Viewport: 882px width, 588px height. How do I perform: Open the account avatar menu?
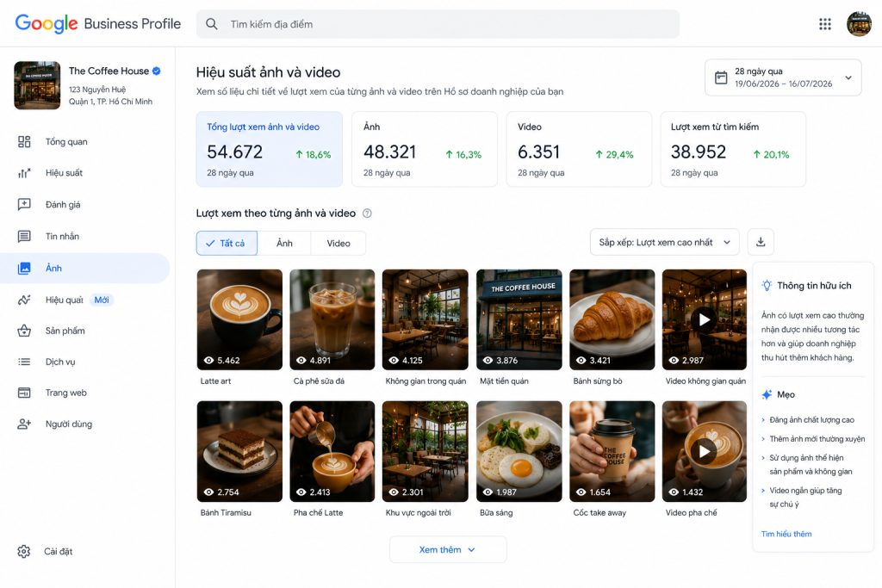pos(859,23)
